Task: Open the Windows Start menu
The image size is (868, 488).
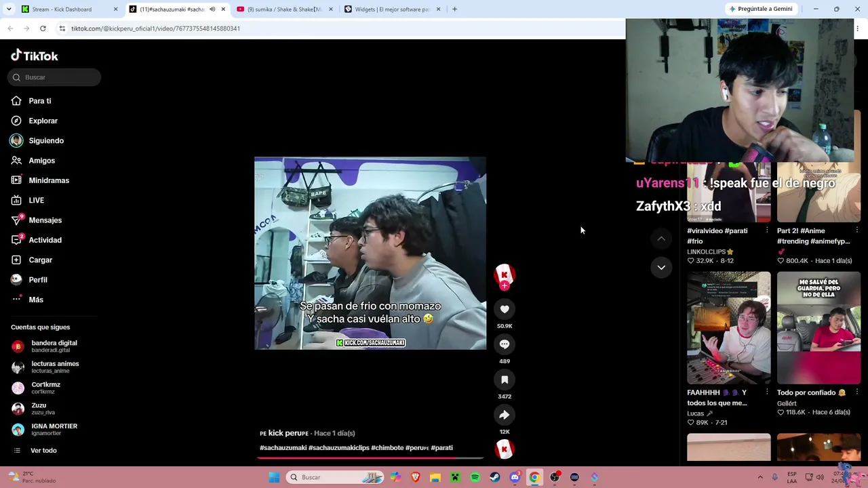Action: click(274, 477)
